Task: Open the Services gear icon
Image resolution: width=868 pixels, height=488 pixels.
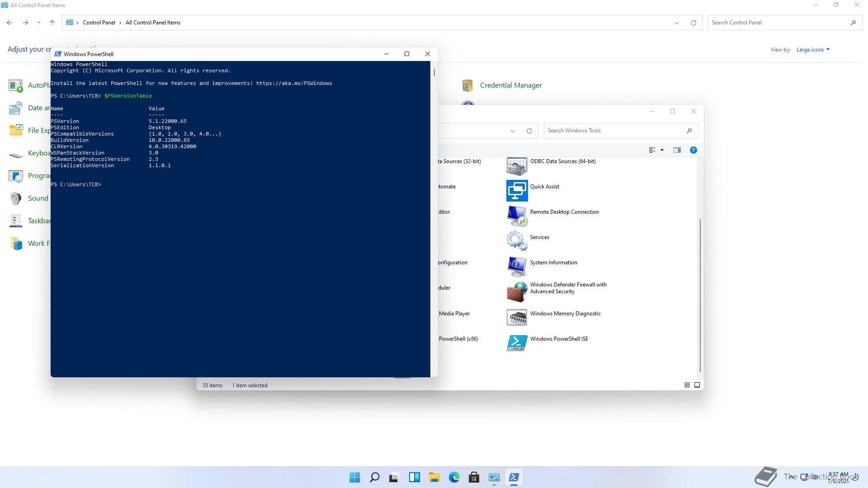Action: (517, 241)
